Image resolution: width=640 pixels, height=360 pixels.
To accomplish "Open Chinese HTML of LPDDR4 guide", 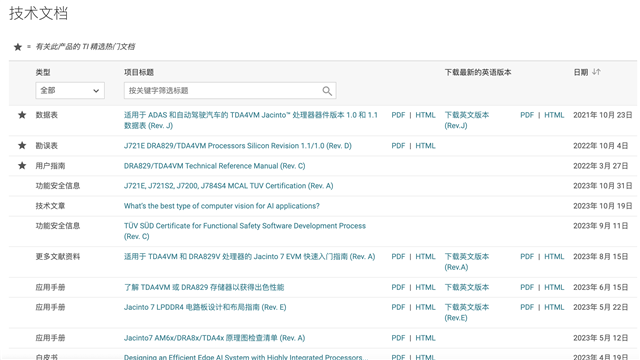I will point(425,307).
